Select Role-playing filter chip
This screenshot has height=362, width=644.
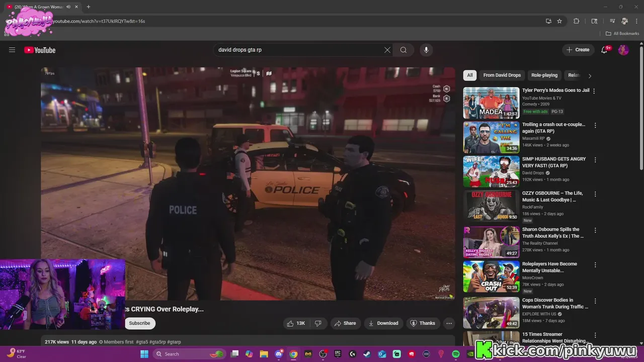544,75
